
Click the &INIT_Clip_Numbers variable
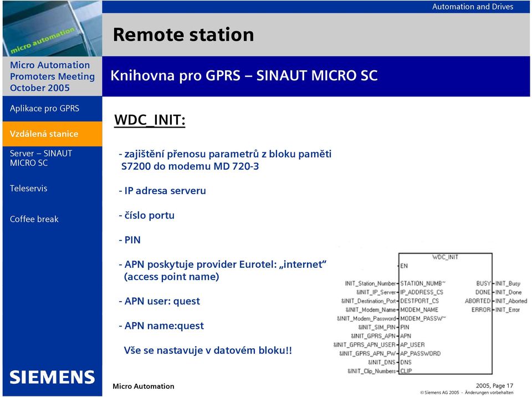(x=371, y=371)
